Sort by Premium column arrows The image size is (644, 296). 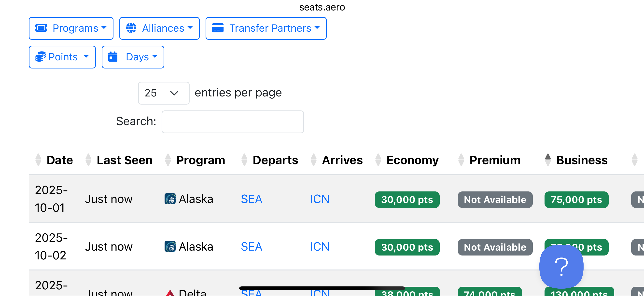point(461,160)
